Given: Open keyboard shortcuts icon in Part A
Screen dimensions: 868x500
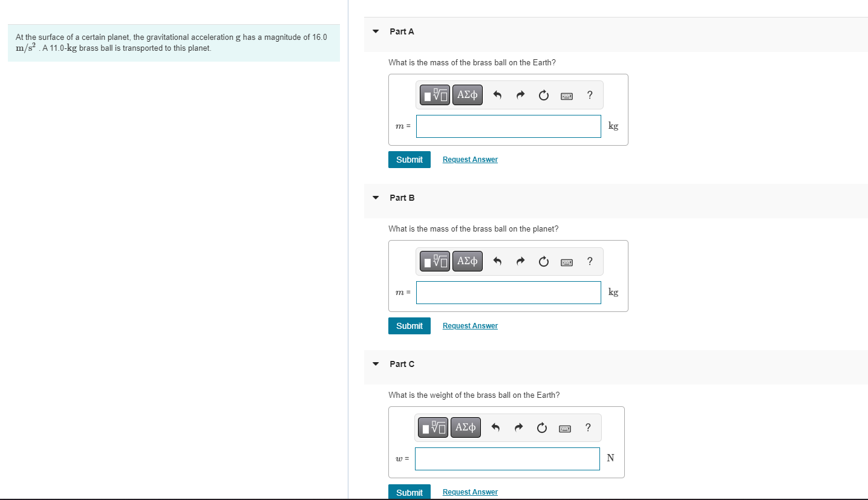Looking at the screenshot, I should pos(567,96).
